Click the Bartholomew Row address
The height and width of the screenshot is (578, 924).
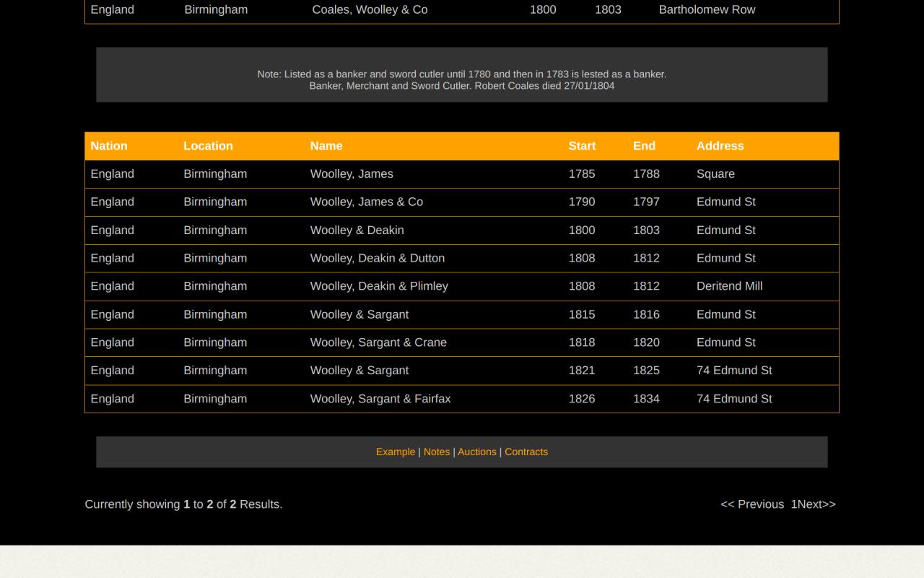point(707,10)
